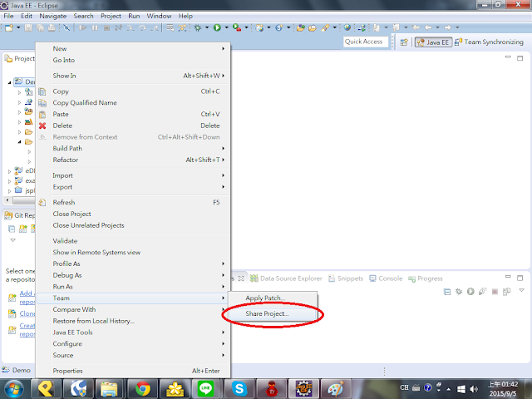Switch to the Java EE perspective
The image size is (532, 399).
tap(433, 42)
